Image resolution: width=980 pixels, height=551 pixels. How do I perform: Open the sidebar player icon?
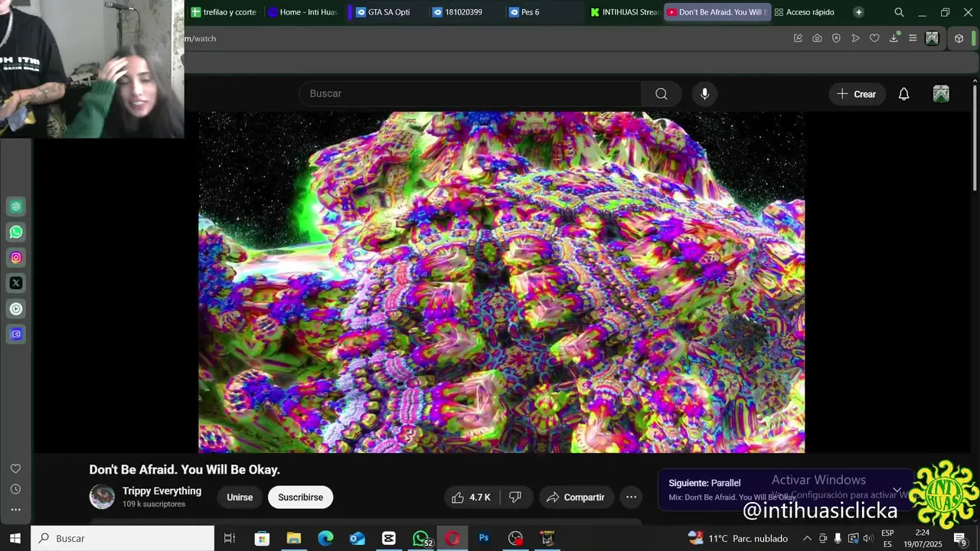point(16,309)
